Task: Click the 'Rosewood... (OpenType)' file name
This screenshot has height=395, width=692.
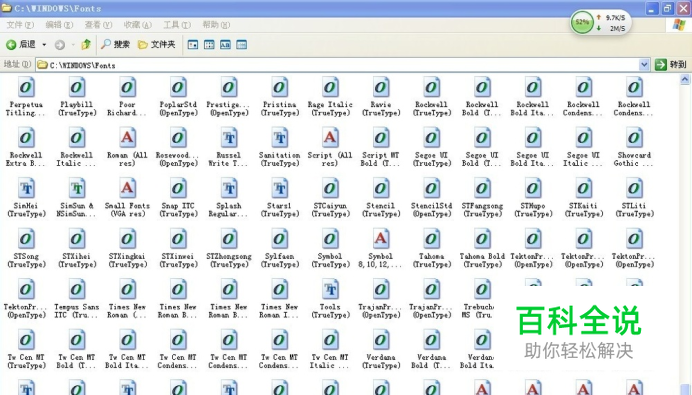Action: (178, 159)
